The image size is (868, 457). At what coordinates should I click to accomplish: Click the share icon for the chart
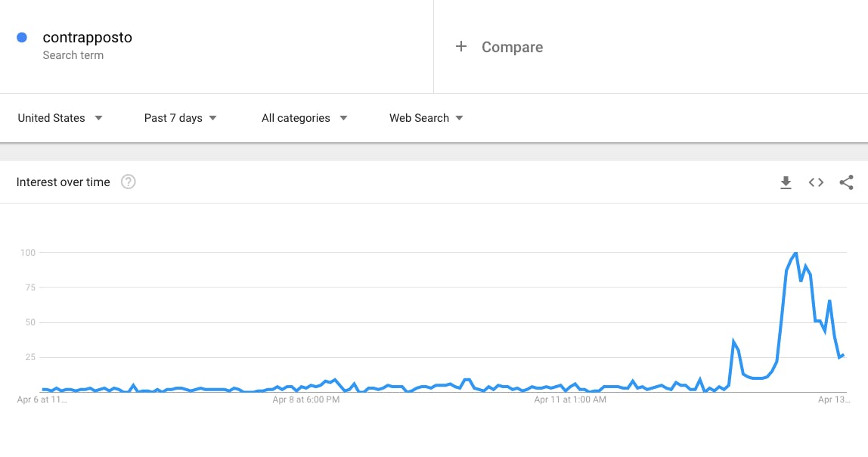846,182
